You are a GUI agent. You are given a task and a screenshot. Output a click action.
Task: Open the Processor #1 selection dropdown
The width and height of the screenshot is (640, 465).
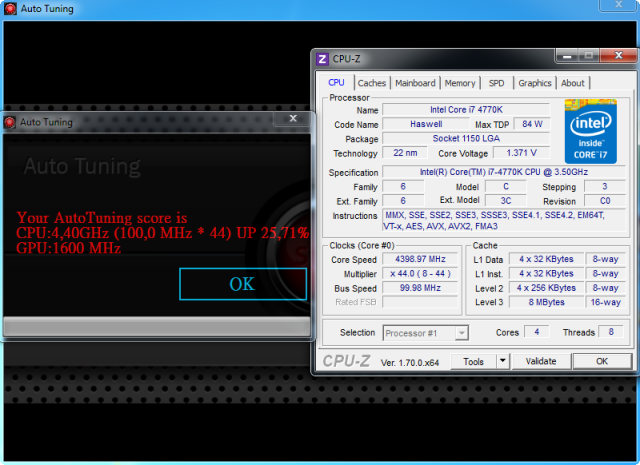tap(426, 333)
